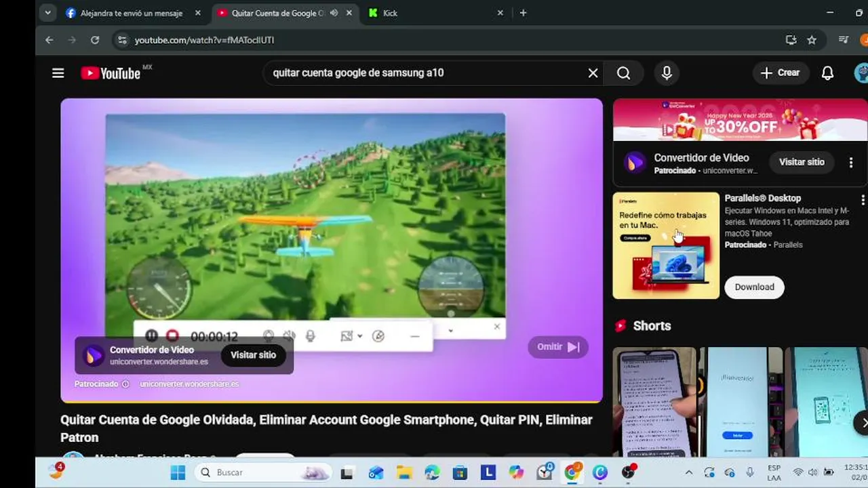Open the ESP LAA language switcher

point(774,472)
